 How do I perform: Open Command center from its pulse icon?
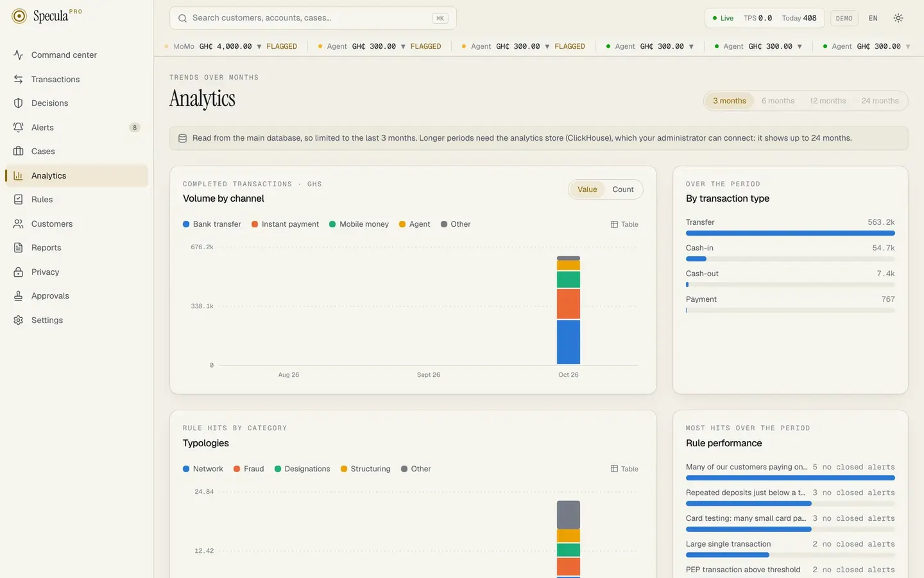pyautogui.click(x=19, y=55)
